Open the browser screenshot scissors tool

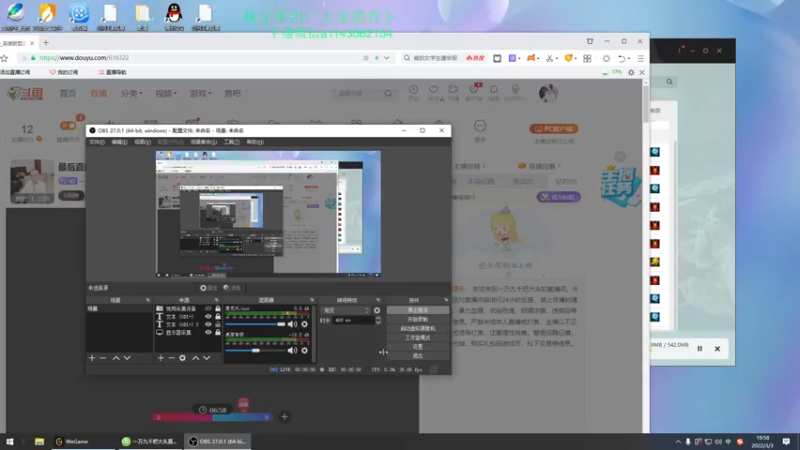point(549,58)
